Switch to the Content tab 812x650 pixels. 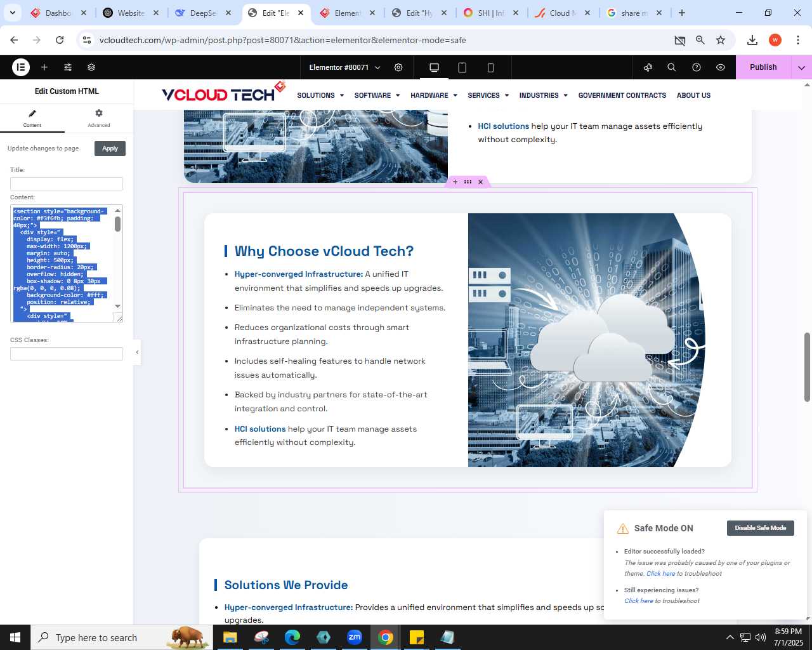pyautogui.click(x=32, y=118)
